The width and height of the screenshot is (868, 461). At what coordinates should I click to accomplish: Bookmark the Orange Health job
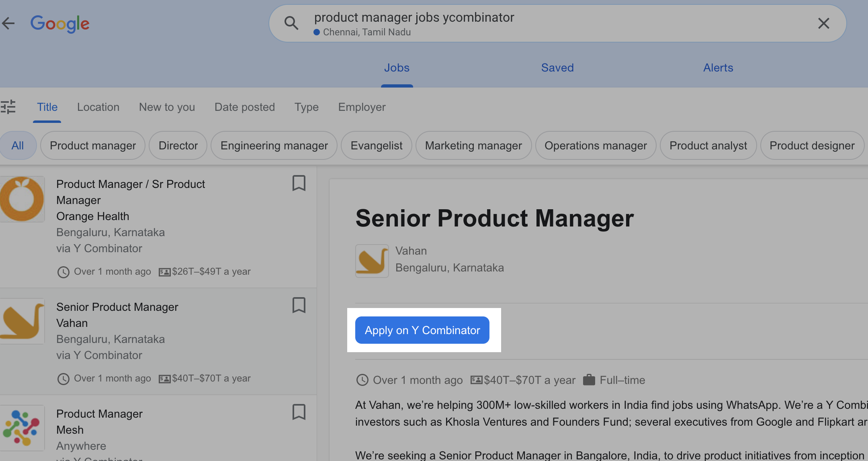(x=299, y=183)
